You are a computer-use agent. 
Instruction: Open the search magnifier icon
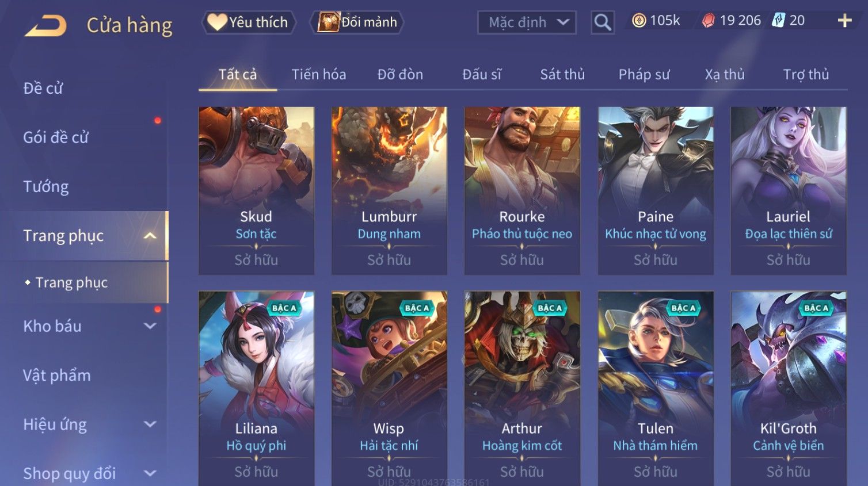coord(603,22)
